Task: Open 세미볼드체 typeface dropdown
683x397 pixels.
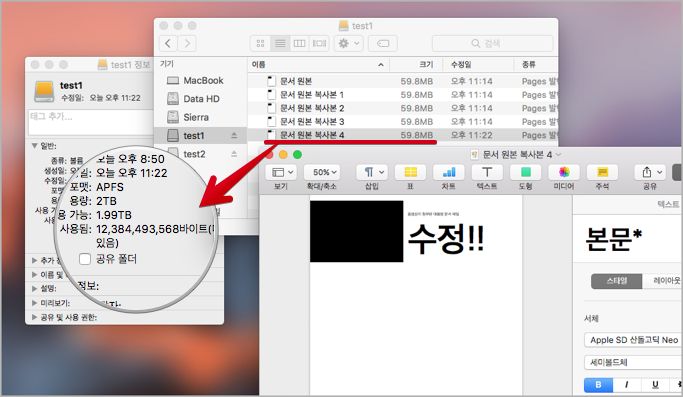Action: click(x=633, y=362)
